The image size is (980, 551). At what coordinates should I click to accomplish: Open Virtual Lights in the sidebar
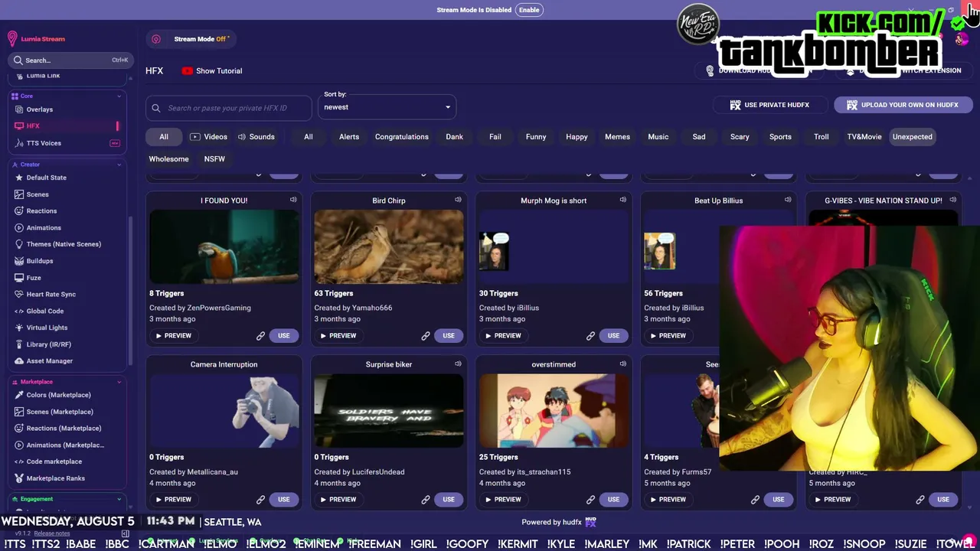pos(47,328)
